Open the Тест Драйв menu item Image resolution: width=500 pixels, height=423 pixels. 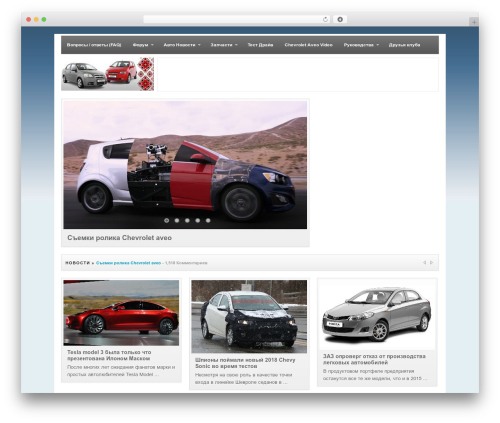tap(260, 45)
